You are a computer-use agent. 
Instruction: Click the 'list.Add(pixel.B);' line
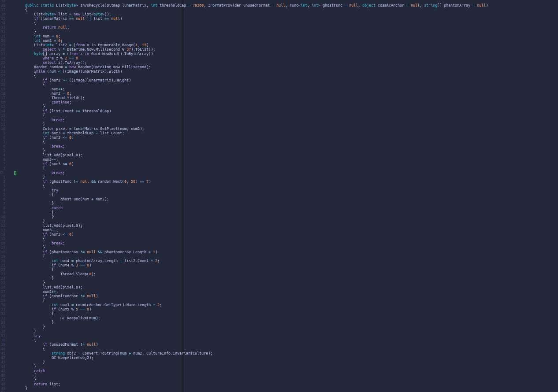point(63,287)
